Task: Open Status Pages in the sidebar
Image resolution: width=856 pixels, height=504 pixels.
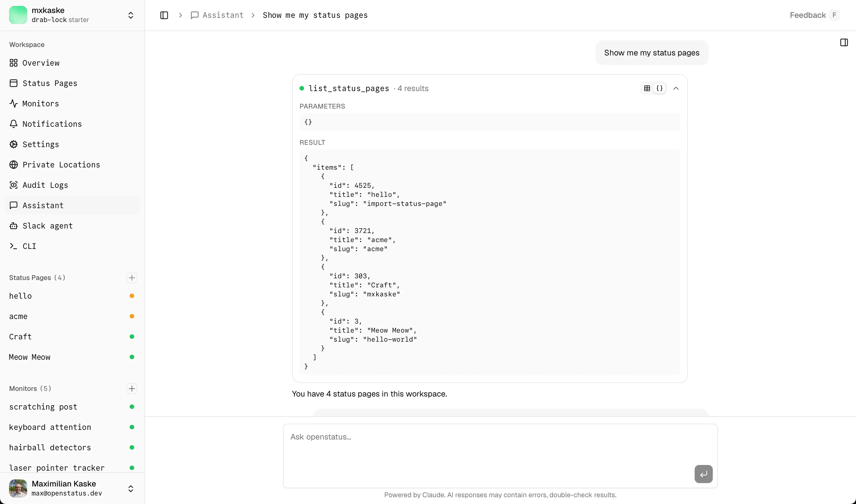Action: [x=72, y=83]
